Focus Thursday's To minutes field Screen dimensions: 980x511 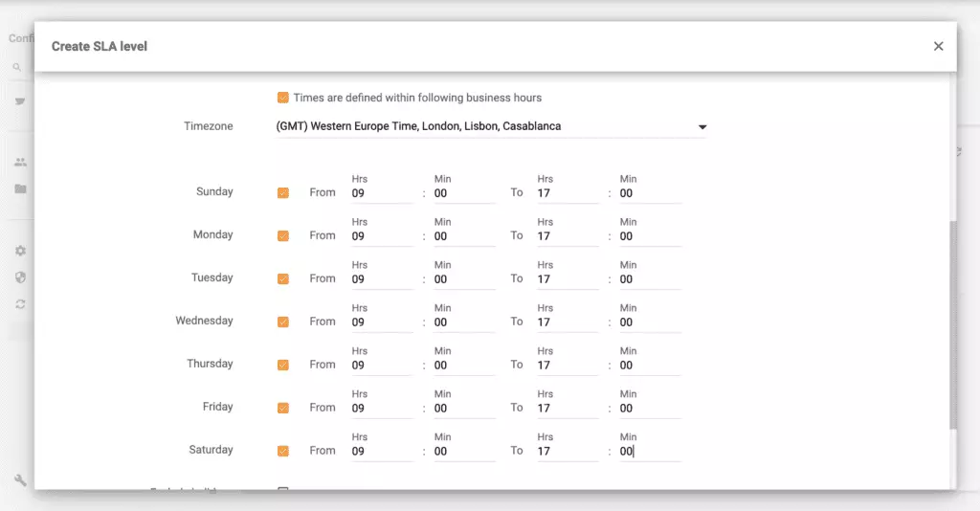point(650,366)
